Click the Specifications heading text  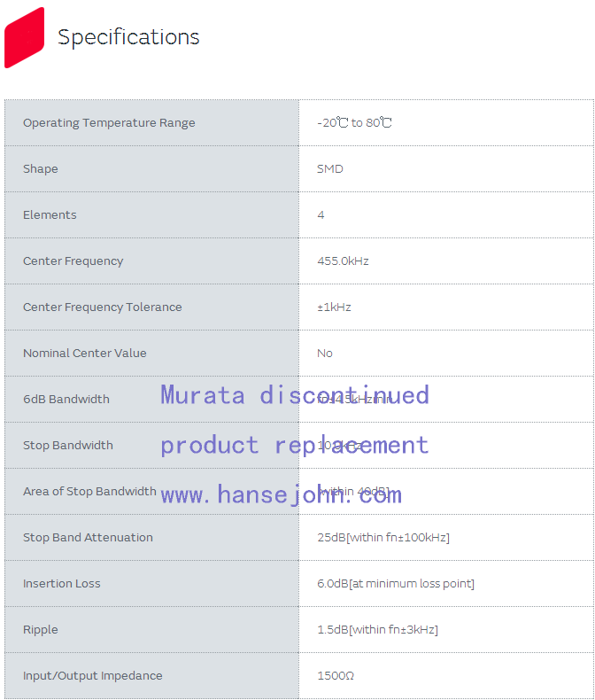point(128,37)
